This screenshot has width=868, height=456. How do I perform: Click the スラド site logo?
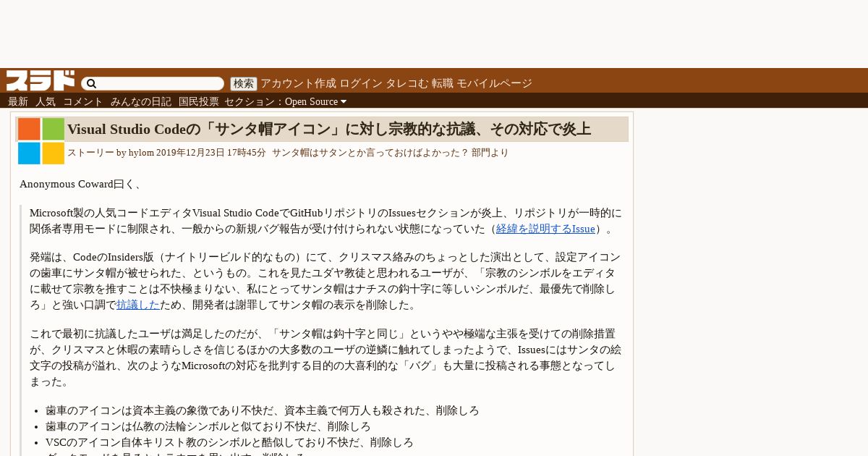[x=41, y=80]
